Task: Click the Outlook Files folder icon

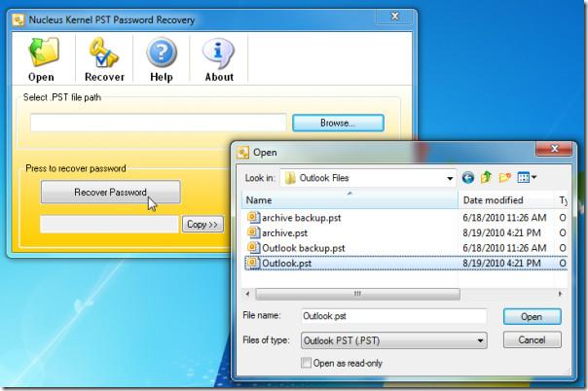Action: click(290, 178)
